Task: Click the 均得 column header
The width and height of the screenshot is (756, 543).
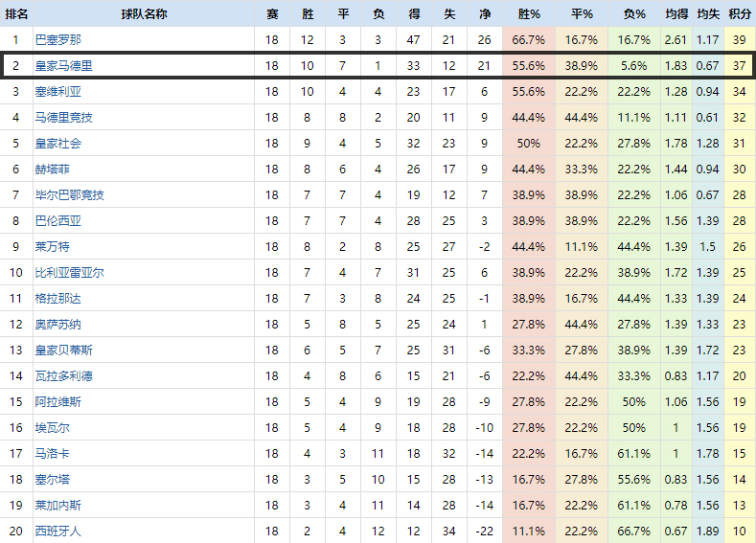Action: pyautogui.click(x=676, y=14)
